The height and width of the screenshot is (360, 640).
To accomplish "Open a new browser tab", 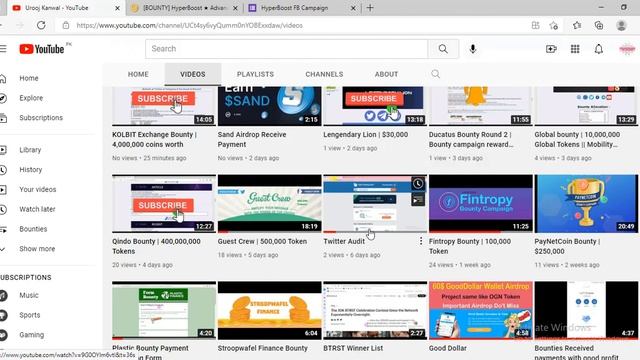I will click(370, 8).
